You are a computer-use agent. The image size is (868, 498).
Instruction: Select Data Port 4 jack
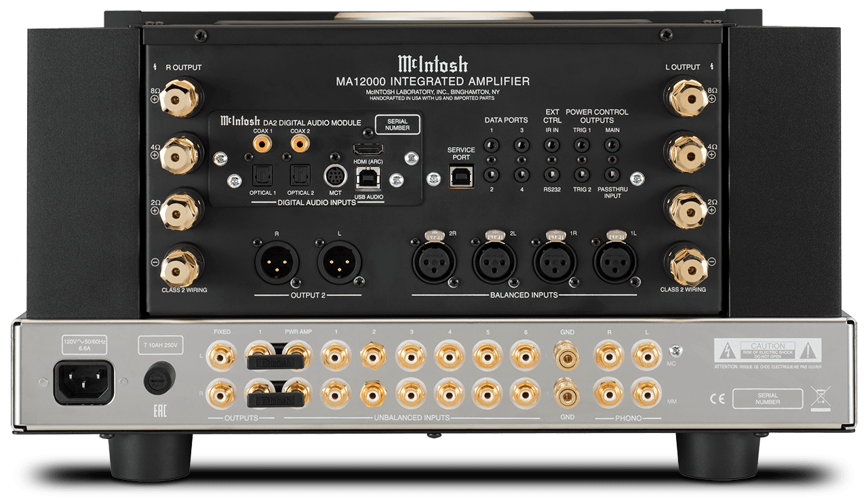[521, 175]
